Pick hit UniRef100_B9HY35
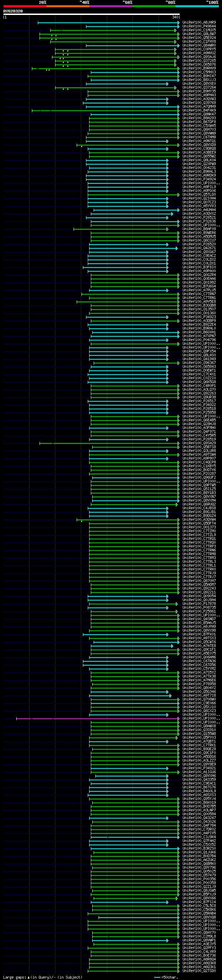Image resolution: width=222 pixels, height=980 pixels. click(x=199, y=91)
